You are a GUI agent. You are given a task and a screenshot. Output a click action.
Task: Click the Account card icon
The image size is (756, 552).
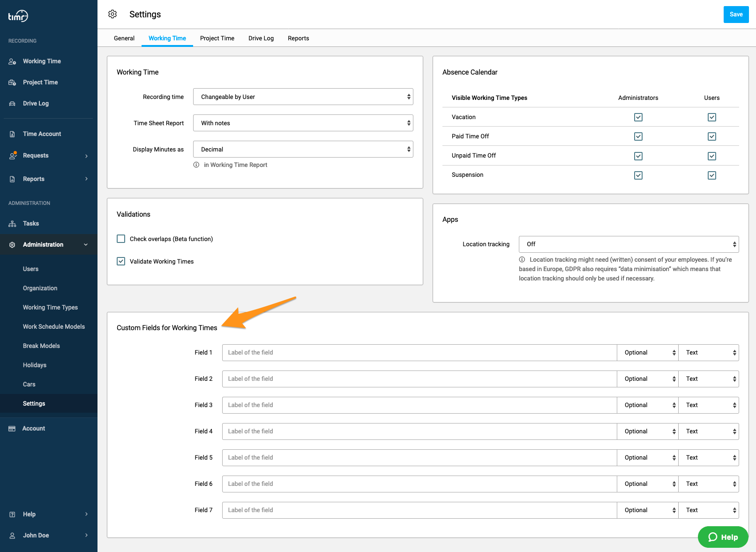(x=12, y=429)
